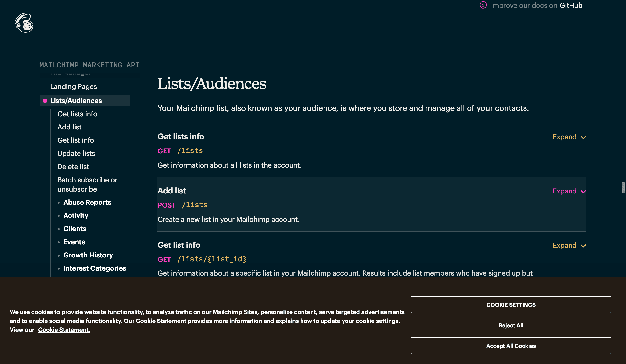Click the Cookie Statement link
The image size is (626, 364).
64,330
